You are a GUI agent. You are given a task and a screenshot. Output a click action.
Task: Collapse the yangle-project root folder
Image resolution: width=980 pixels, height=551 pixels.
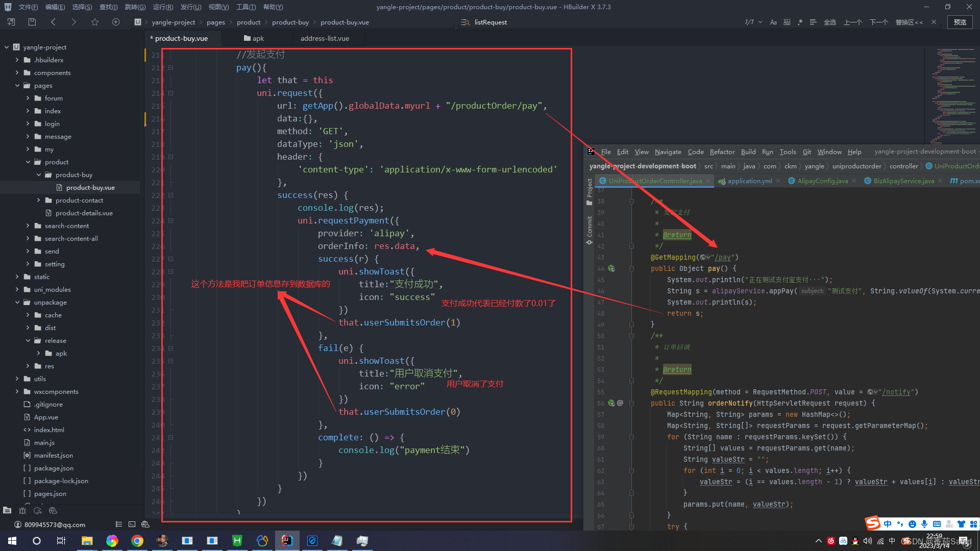tap(7, 47)
